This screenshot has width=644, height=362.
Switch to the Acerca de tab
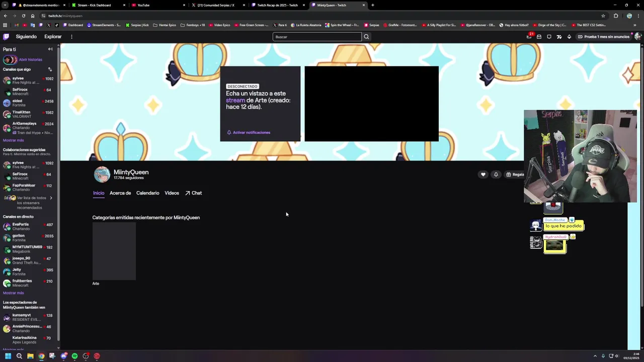pos(120,193)
